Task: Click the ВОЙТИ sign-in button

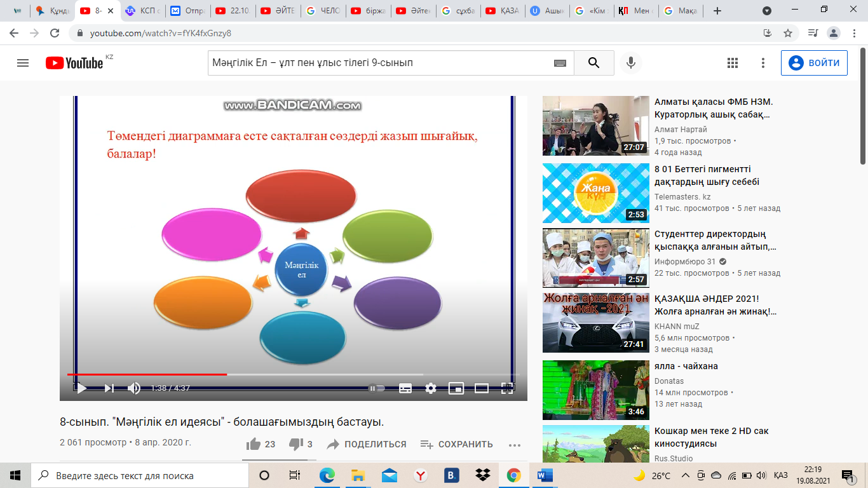Action: coord(814,63)
